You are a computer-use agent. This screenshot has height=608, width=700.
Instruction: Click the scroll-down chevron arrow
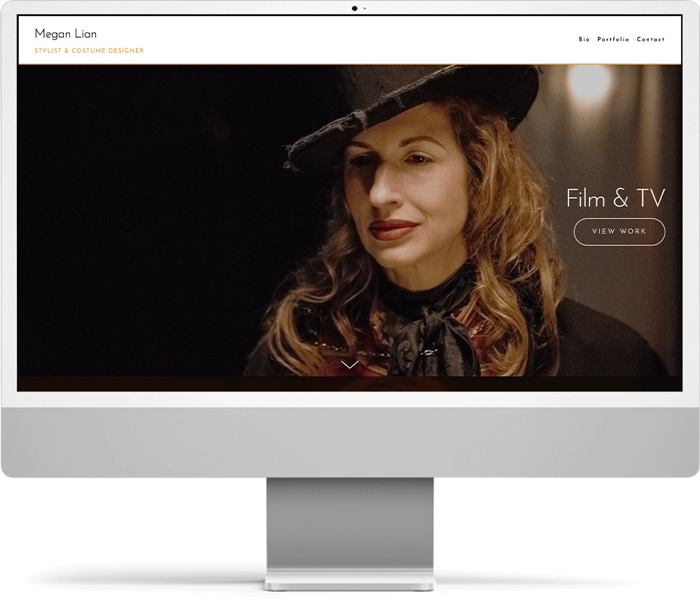click(350, 365)
